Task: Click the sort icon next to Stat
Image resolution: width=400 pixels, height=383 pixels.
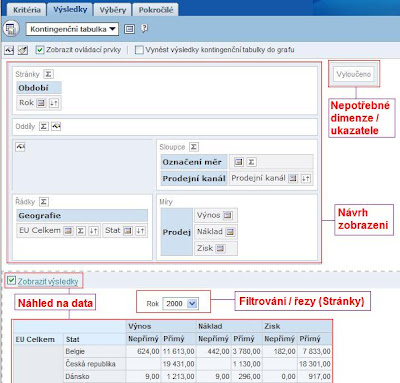Action: point(140,231)
